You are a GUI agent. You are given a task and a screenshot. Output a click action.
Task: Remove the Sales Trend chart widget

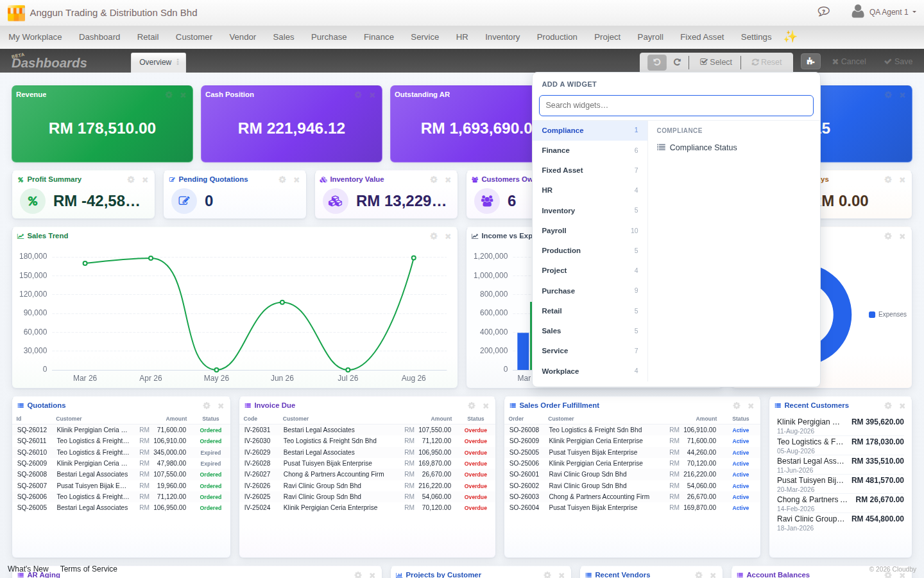pyautogui.click(x=448, y=236)
